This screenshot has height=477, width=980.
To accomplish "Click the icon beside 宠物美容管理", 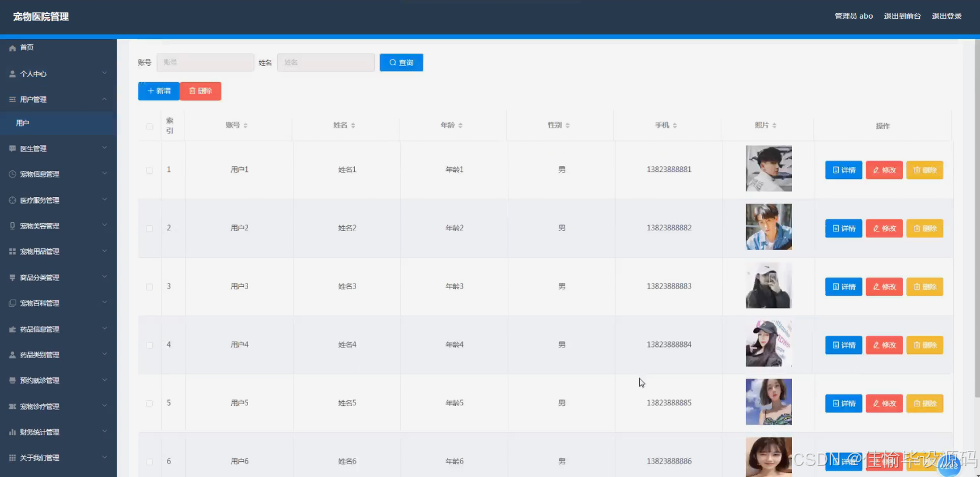I will [12, 226].
